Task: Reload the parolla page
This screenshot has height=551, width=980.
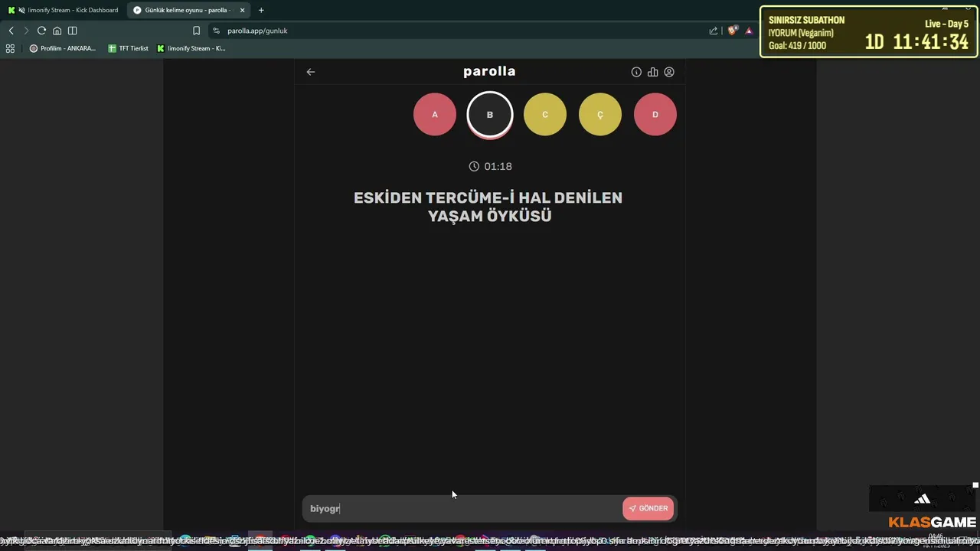Action: [x=41, y=31]
